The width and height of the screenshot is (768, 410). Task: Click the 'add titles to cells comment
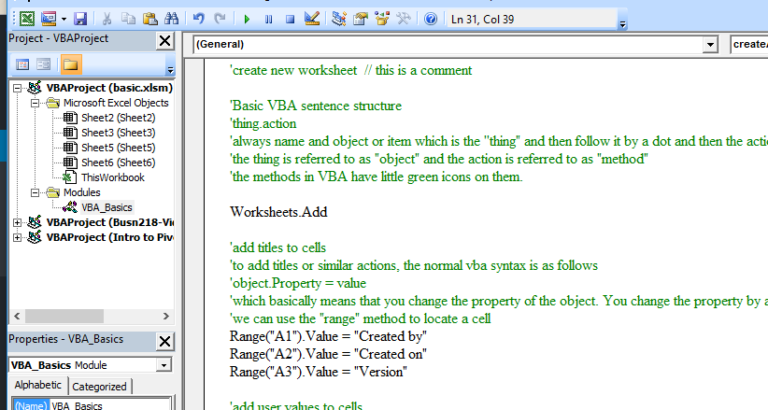278,248
